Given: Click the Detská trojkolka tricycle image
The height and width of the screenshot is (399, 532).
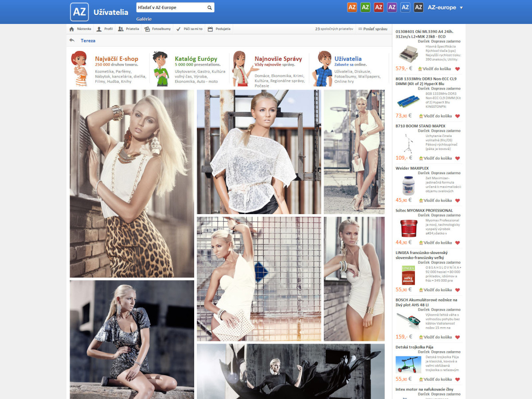Looking at the screenshot, I should click(x=408, y=365).
